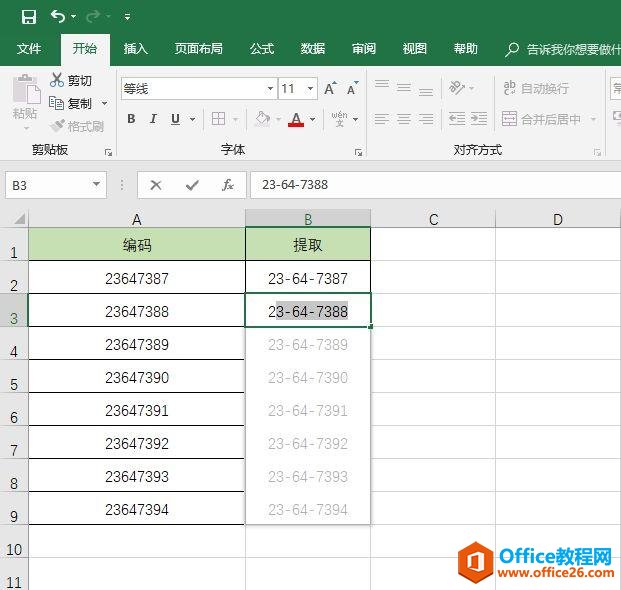This screenshot has width=621, height=590.
Task: Switch to the 公式 ribbon tab
Action: pos(262,49)
